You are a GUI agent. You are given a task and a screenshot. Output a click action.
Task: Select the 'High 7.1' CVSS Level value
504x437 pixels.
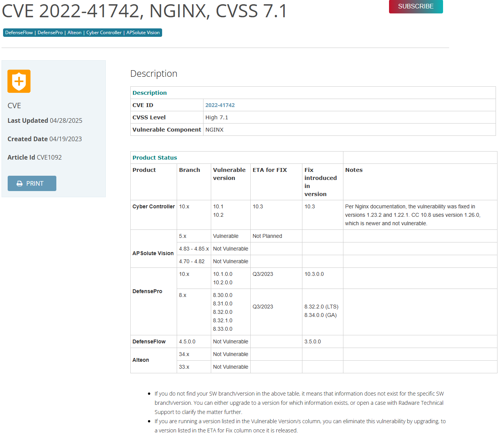[x=217, y=117]
